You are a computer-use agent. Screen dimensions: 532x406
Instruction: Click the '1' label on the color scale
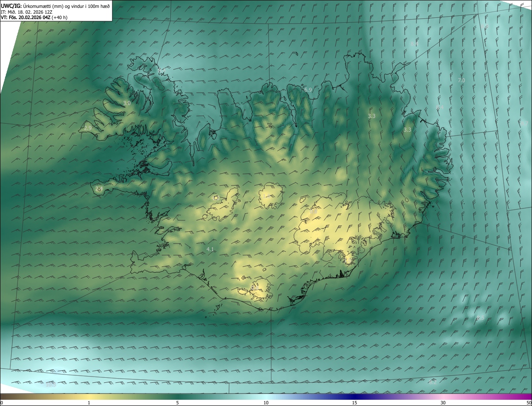click(89, 403)
